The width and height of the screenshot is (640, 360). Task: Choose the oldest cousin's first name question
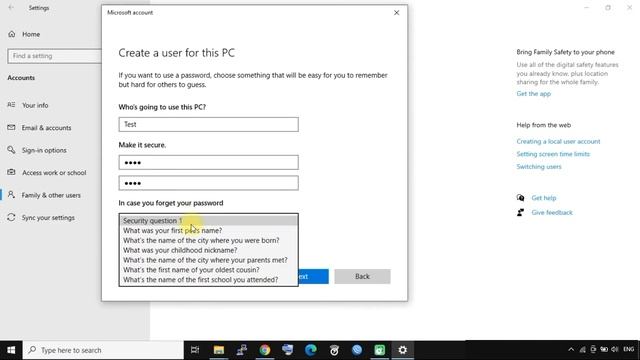pos(209,270)
